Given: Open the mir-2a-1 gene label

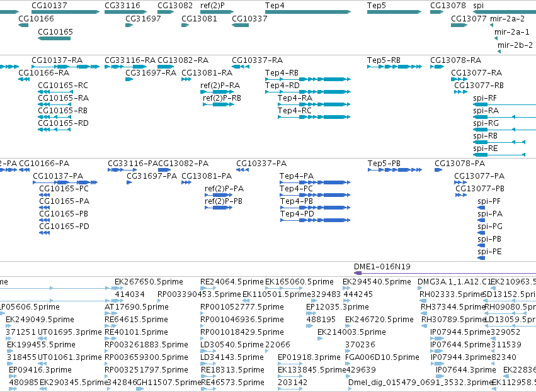Looking at the screenshot, I should [x=511, y=31].
